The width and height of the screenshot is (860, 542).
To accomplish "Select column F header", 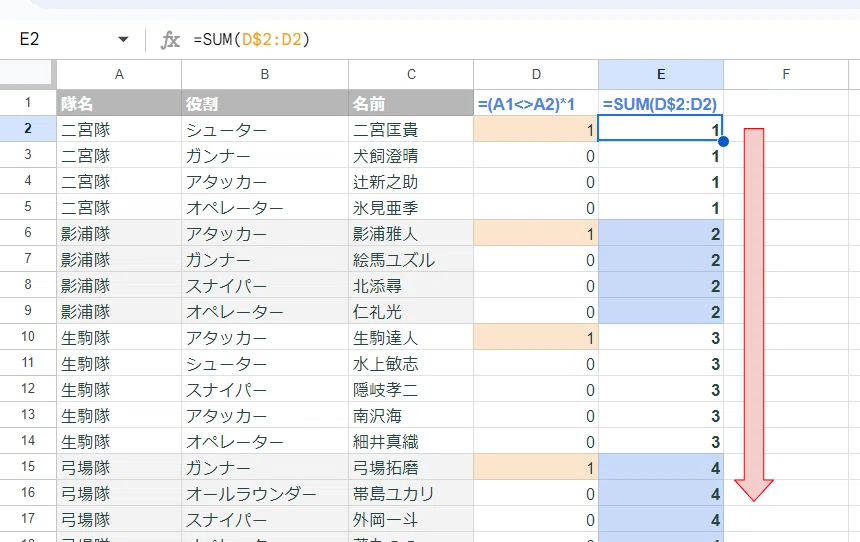I will [786, 75].
